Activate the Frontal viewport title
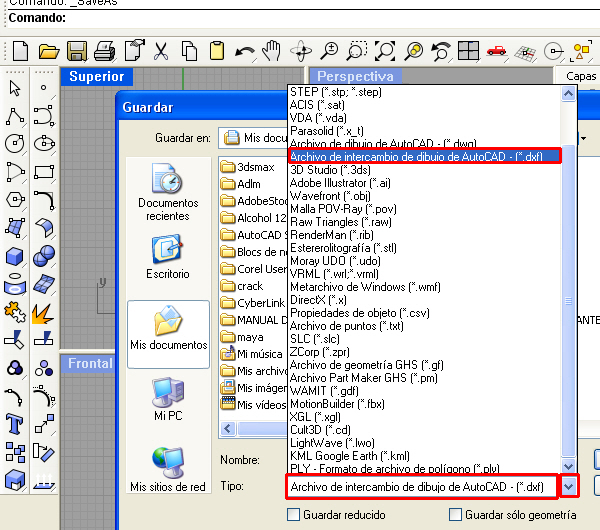This screenshot has height=530, width=600. click(x=88, y=363)
